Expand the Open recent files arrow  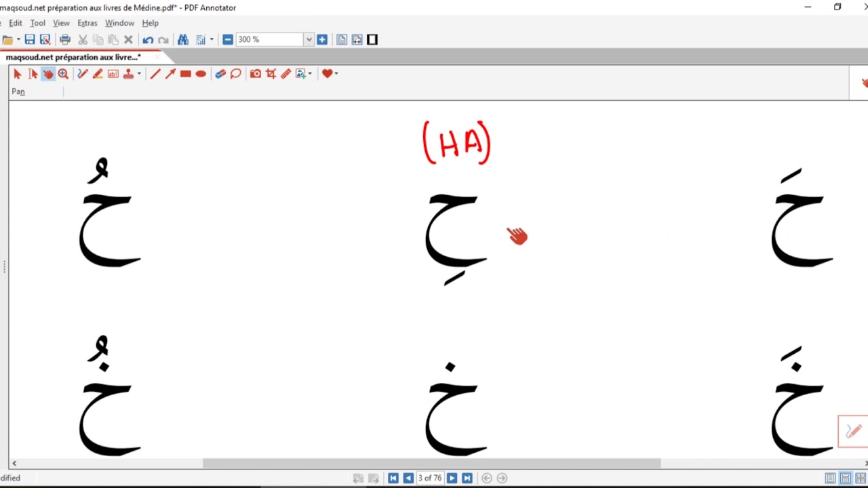coord(18,39)
